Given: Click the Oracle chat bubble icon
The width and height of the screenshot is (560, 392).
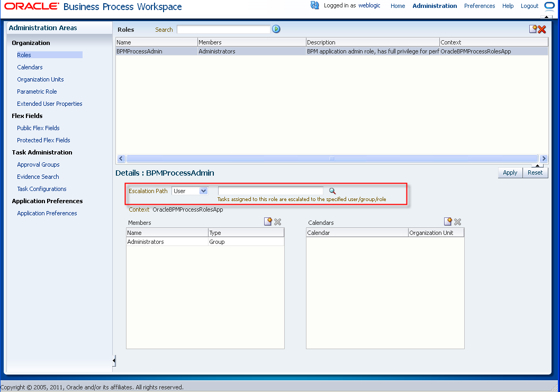Looking at the screenshot, I should (549, 6).
